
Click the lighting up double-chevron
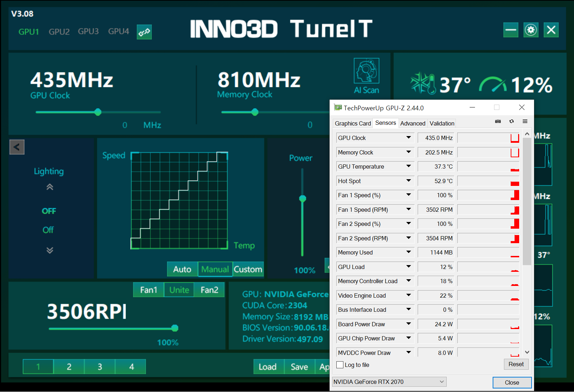coord(50,187)
